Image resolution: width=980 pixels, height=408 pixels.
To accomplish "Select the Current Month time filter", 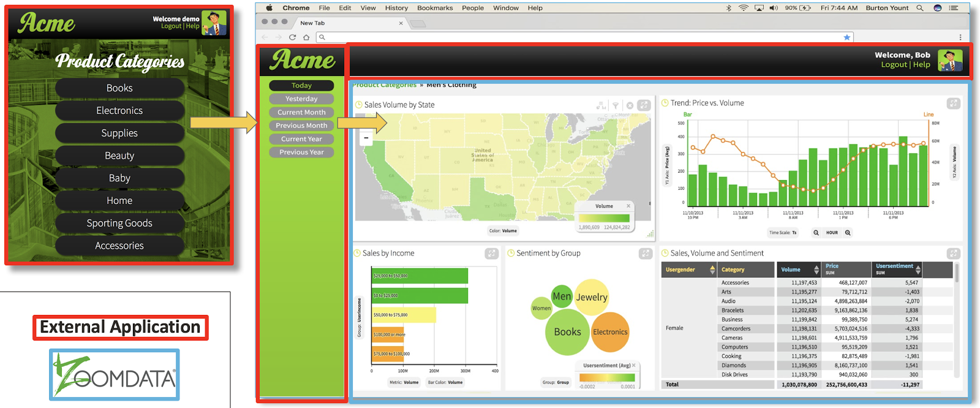I will point(301,112).
